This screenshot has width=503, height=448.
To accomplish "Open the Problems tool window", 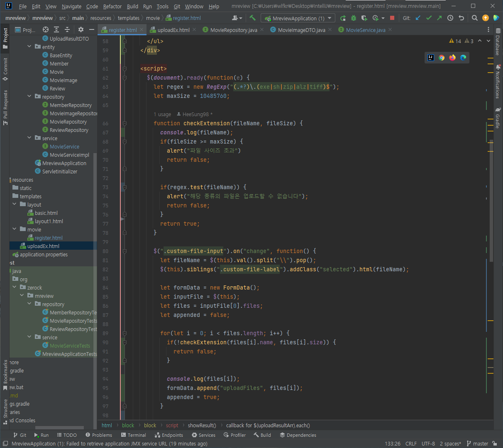I will pos(99,435).
